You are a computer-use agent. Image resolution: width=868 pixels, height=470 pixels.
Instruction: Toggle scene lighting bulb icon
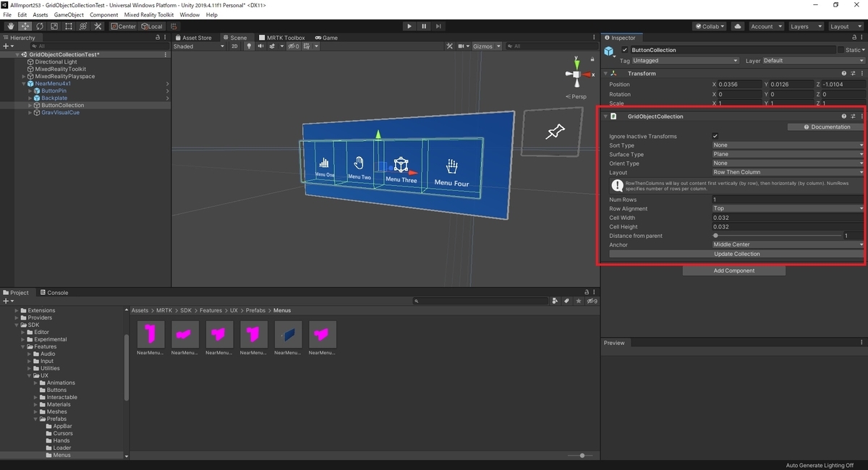click(x=249, y=46)
